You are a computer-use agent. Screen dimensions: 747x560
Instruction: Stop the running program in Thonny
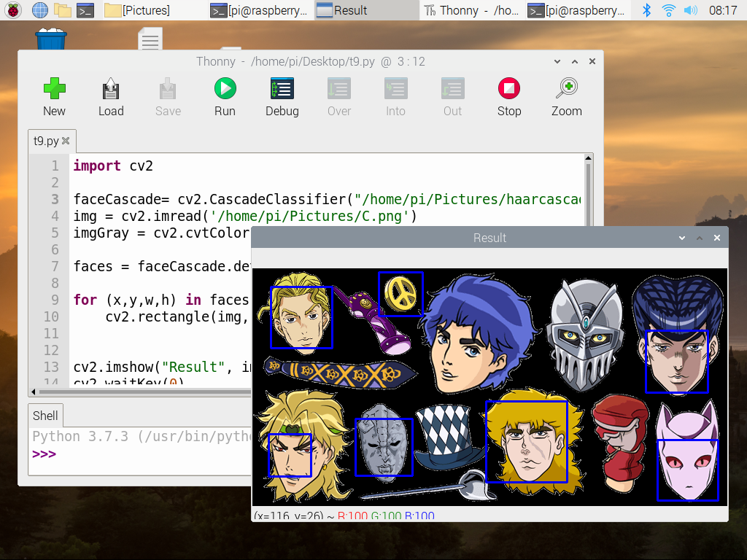point(509,88)
